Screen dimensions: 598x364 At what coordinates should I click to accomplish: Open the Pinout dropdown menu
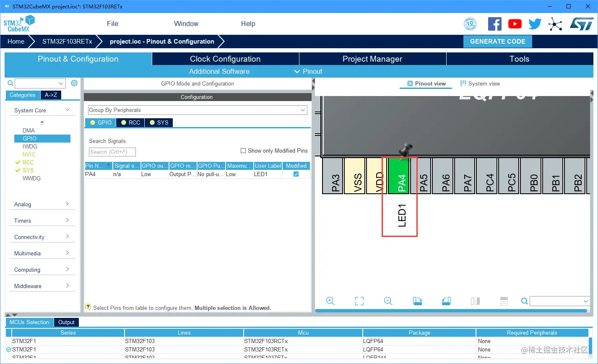tap(308, 71)
